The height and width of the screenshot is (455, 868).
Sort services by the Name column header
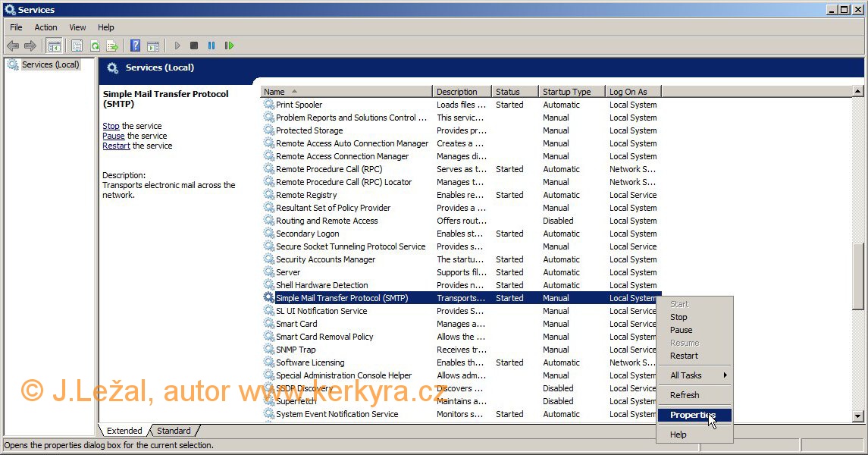(346, 92)
